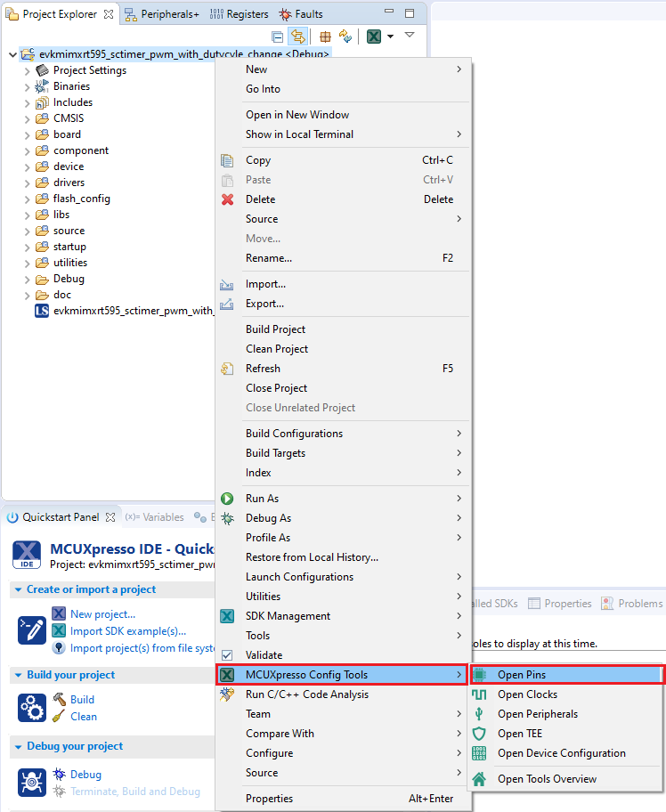Click the Validate checkbox menu entry
Screen dimensions: 666x812
click(x=264, y=655)
